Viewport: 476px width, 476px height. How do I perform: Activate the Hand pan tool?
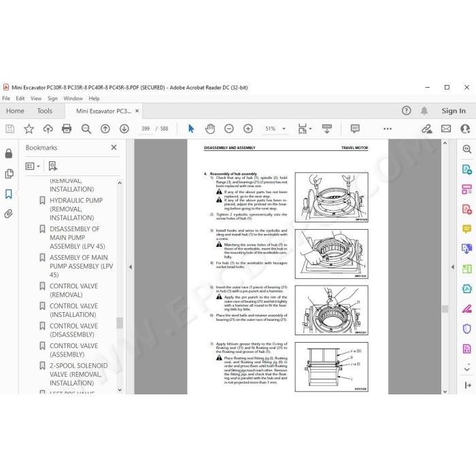[x=209, y=129]
